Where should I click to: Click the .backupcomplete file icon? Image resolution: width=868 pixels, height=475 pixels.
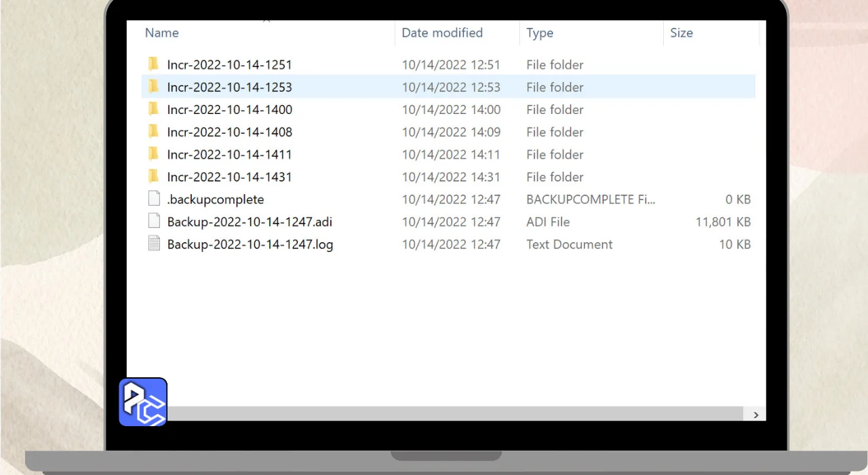tap(154, 199)
